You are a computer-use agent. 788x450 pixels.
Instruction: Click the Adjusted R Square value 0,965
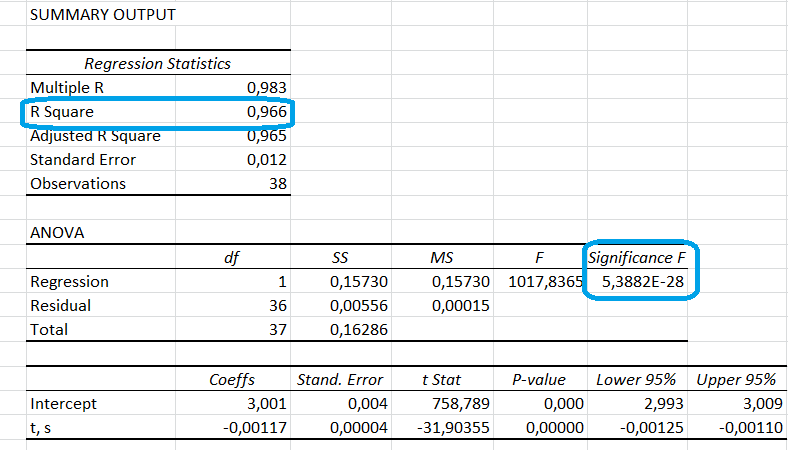(266, 136)
